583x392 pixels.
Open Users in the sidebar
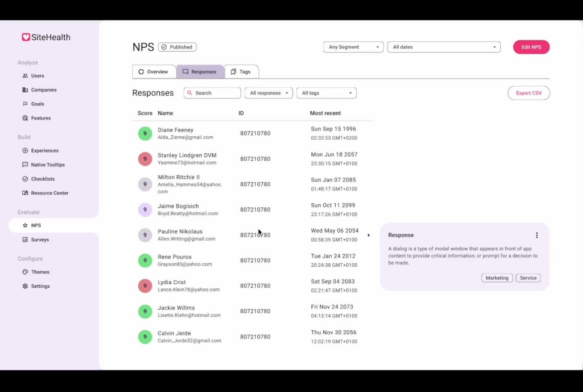coord(33,75)
